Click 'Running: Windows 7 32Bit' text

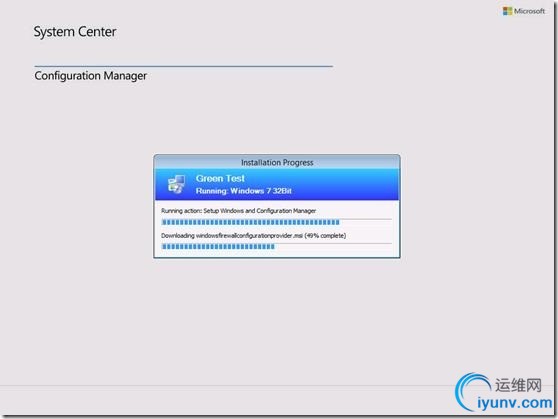(x=244, y=191)
